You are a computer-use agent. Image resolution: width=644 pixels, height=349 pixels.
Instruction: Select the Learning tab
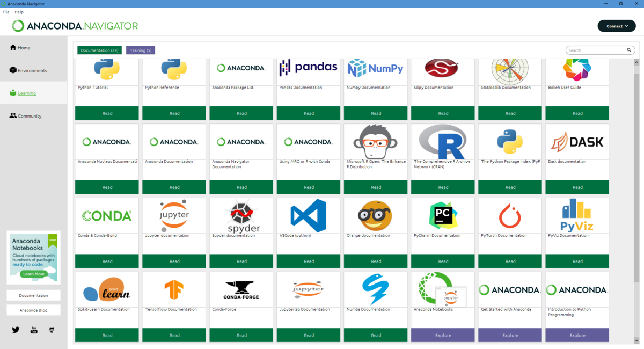[x=34, y=93]
